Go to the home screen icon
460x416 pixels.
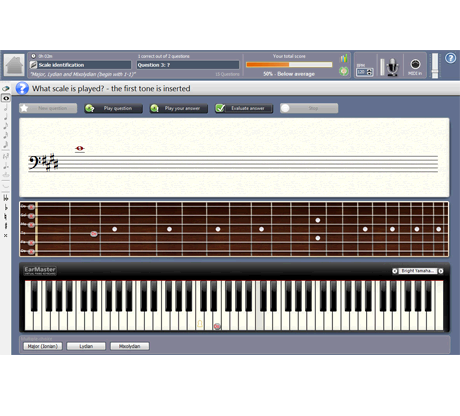pos(14,65)
